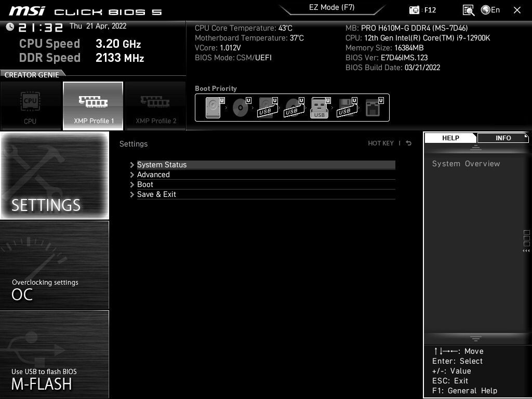Collapse the help side panel with triple arrows
Image resolution: width=532 pixels, height=399 pixels.
coord(526,251)
